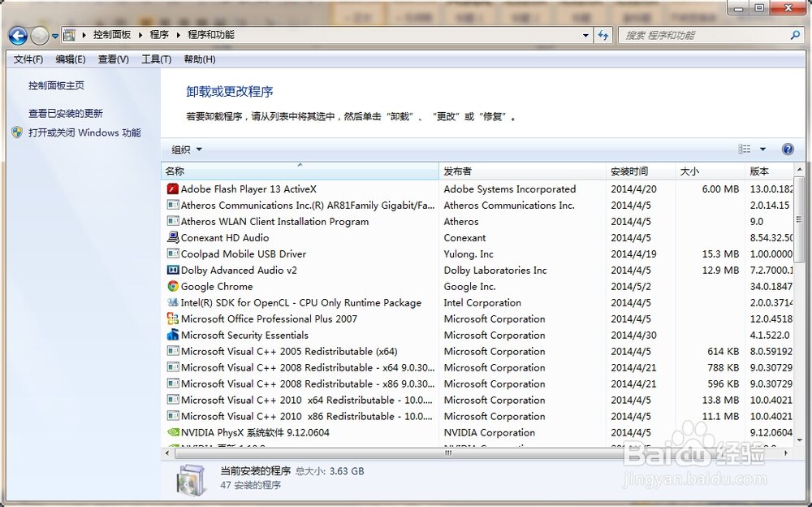Open the address bar dropdown arrow

[x=586, y=35]
